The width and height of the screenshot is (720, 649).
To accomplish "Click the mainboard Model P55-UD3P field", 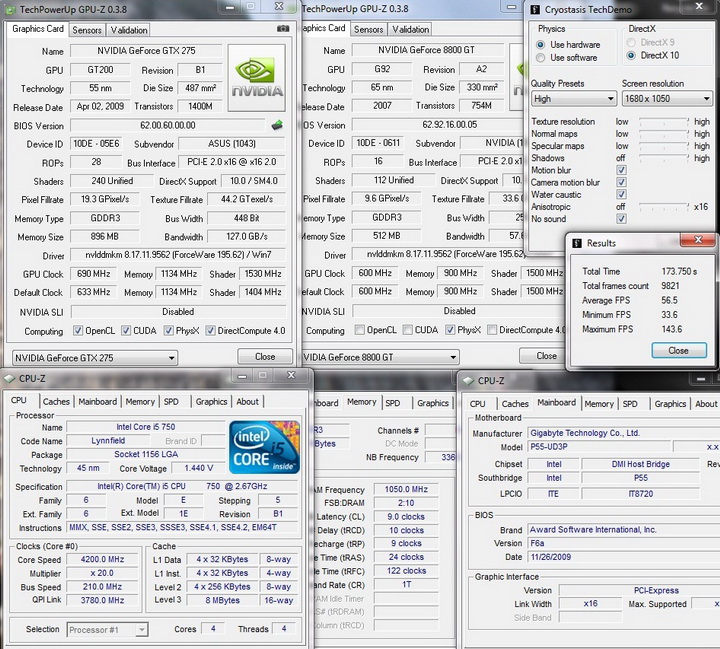I will pos(597,446).
